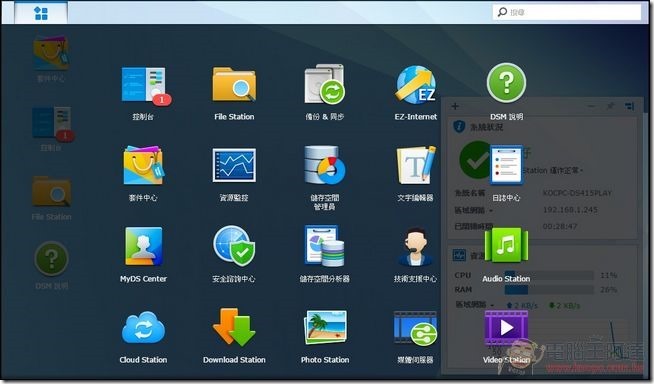Toggle the widget panel pin icon
The image size is (654, 384).
tap(610, 106)
